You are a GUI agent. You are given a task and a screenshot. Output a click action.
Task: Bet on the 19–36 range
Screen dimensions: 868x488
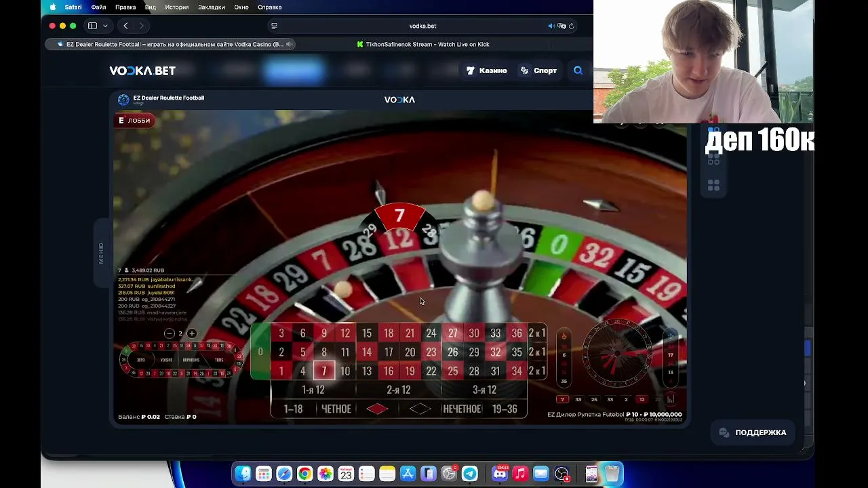[x=505, y=409]
